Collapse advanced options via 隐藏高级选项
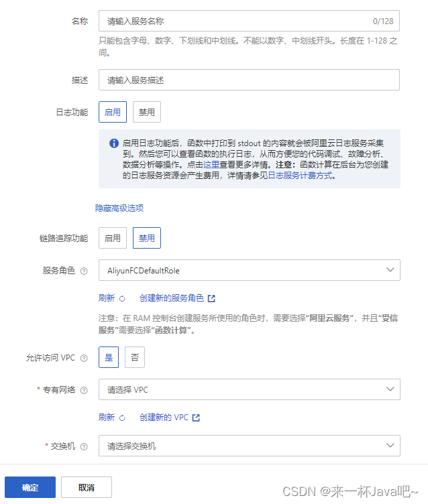The height and width of the screenshot is (504, 428). [x=119, y=208]
